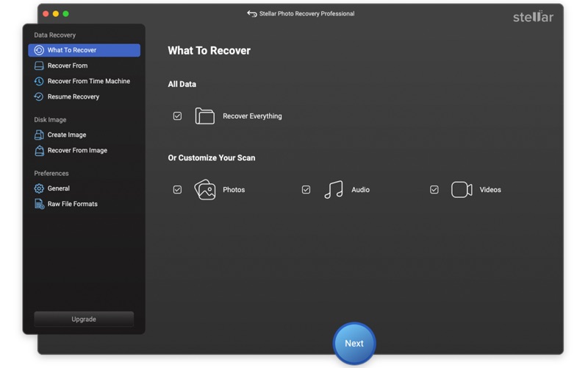This screenshot has width=588, height=368.
Task: Maximize the window with green button
Action: coord(65,14)
